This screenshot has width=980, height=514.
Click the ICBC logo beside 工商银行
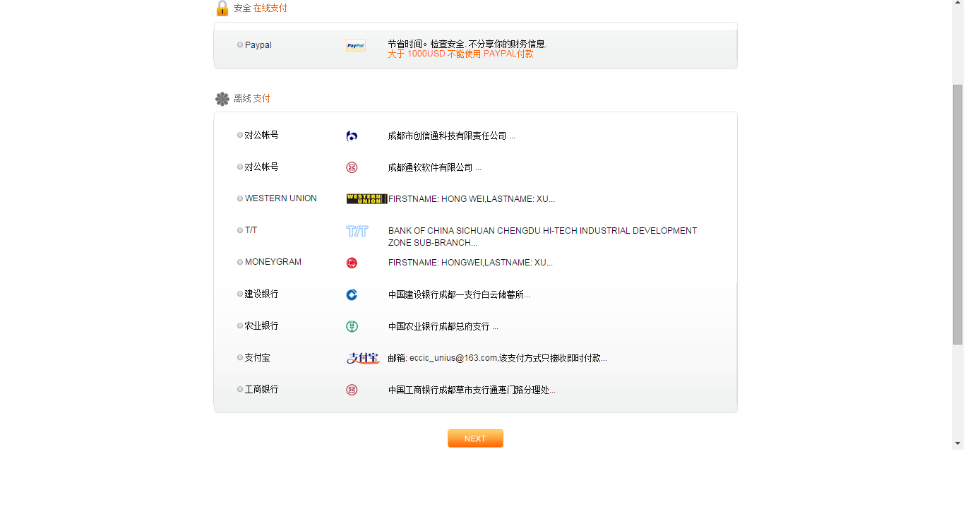click(x=352, y=390)
